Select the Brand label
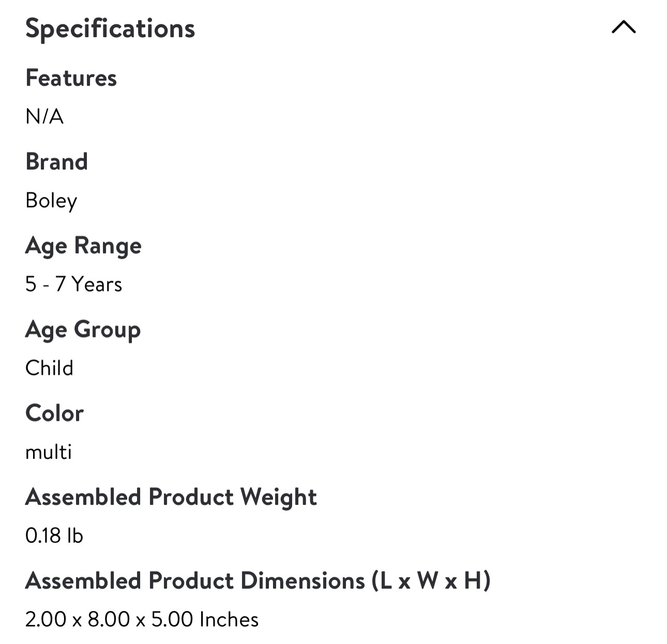The image size is (667, 644). (x=57, y=162)
